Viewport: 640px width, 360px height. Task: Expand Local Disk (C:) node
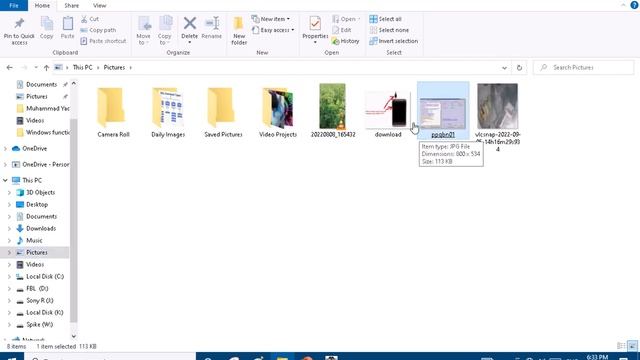(9, 276)
